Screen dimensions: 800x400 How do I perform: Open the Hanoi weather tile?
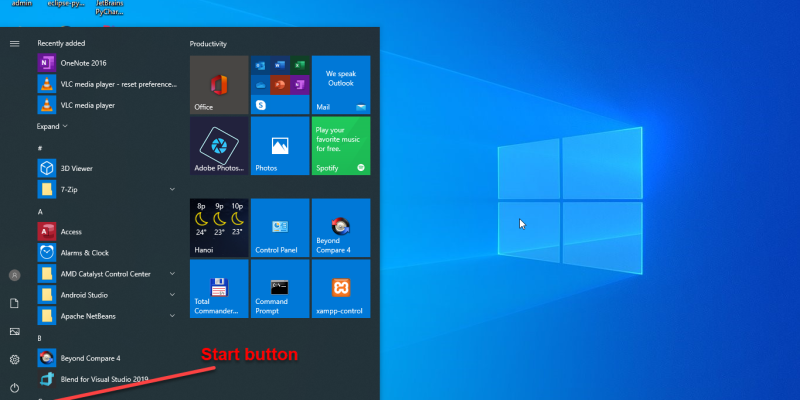pos(219,227)
